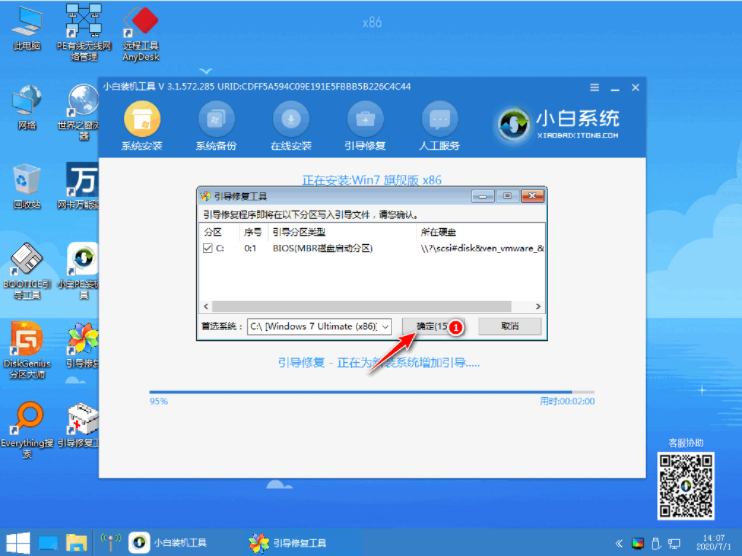Open 人工服务 chat icon
This screenshot has width=742, height=556.
pos(438,119)
